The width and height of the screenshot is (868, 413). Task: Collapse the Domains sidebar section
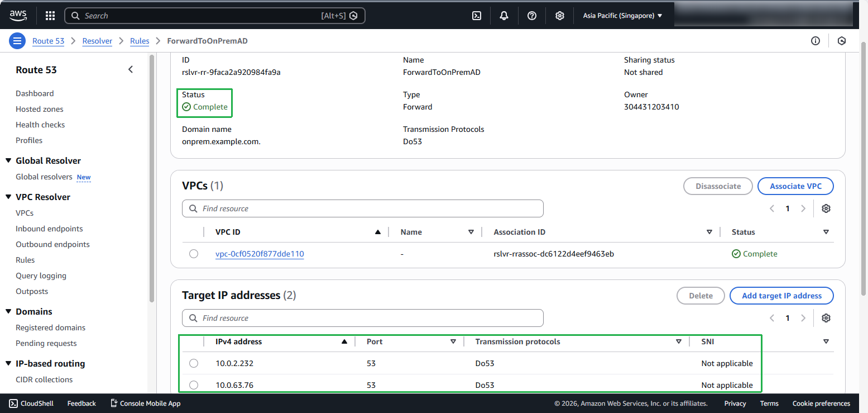coord(8,311)
